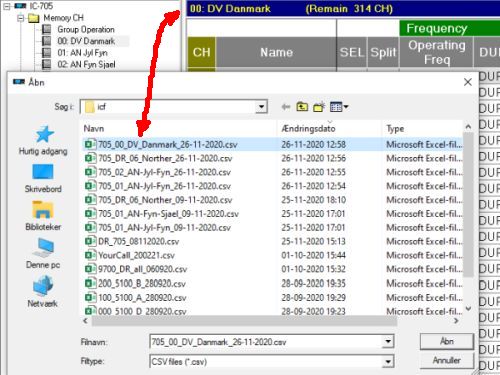This screenshot has width=500, height=375.
Task: Click the IC-705 radio icon in tree
Action: tap(20, 6)
